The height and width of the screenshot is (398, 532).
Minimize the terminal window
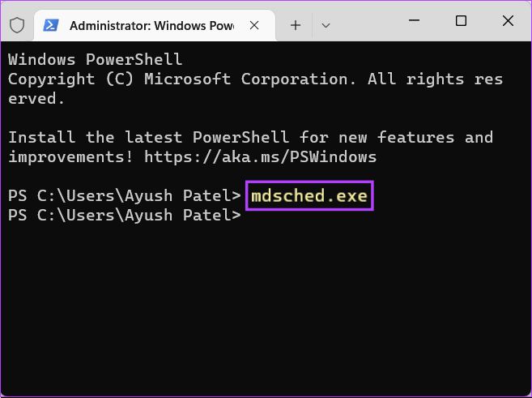[x=415, y=21]
